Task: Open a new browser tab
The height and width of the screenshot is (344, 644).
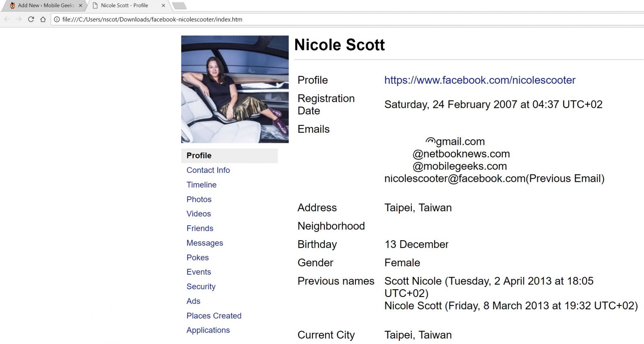Action: coord(179,6)
